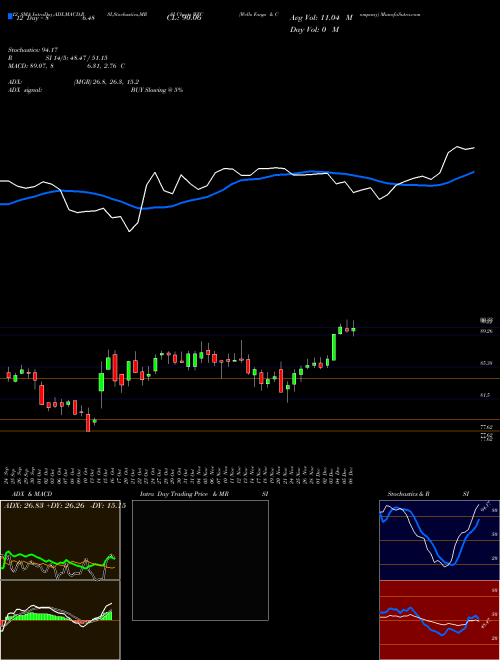Click the 'BUY Slowing @ 5%' signal text
The image size is (500, 660).
pos(157,90)
